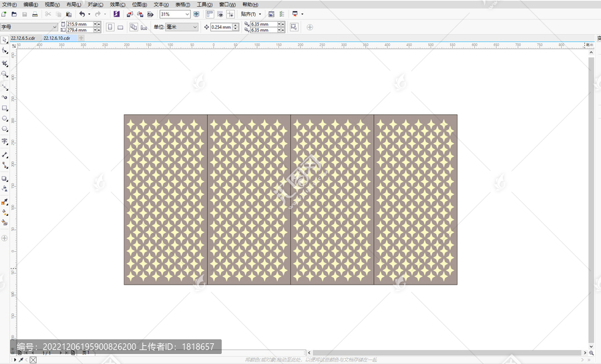Toggle the rulers display icon
Viewport: 601px width, 364px height.
(210, 14)
